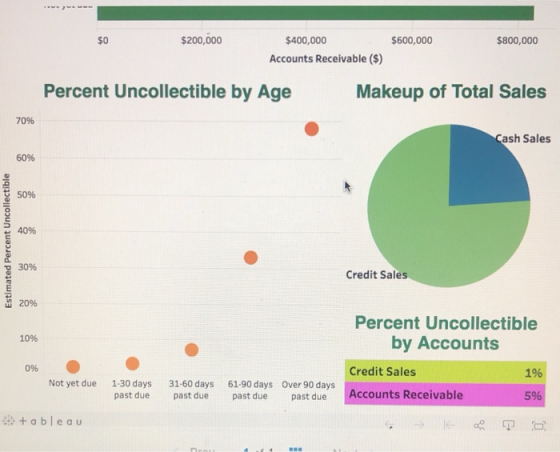Click the 50% y-axis label
This screenshot has width=560, height=452.
(x=26, y=195)
